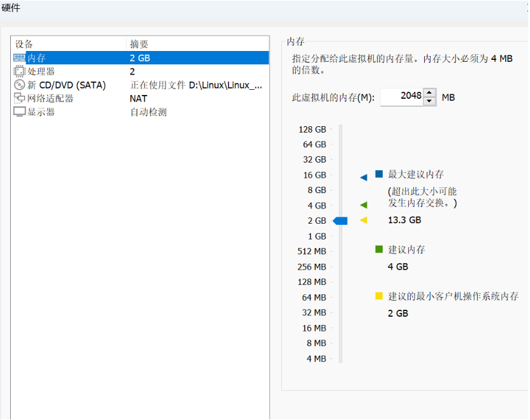Click the 8 GB scale label
This screenshot has width=530, height=420.
[317, 190]
